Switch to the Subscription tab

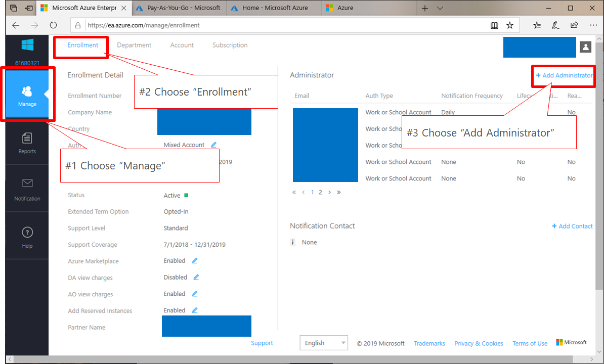230,45
